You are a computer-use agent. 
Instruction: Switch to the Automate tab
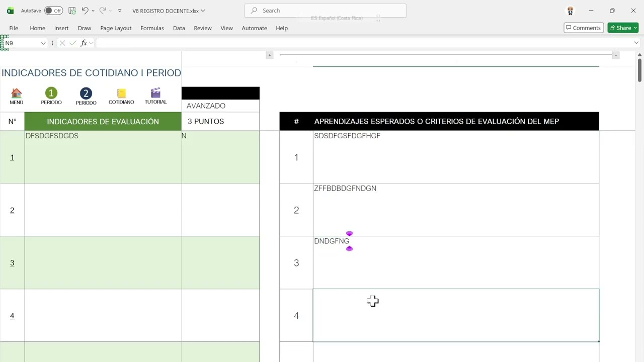254,28
